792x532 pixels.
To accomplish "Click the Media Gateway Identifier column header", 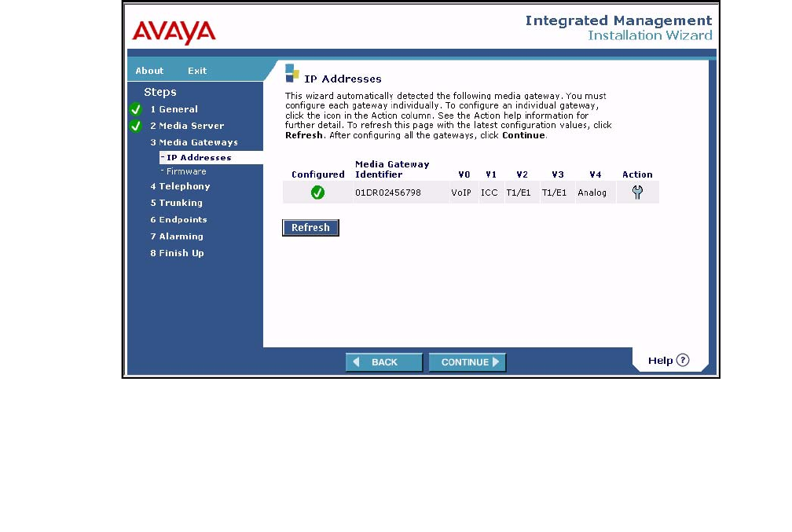I will click(x=392, y=169).
